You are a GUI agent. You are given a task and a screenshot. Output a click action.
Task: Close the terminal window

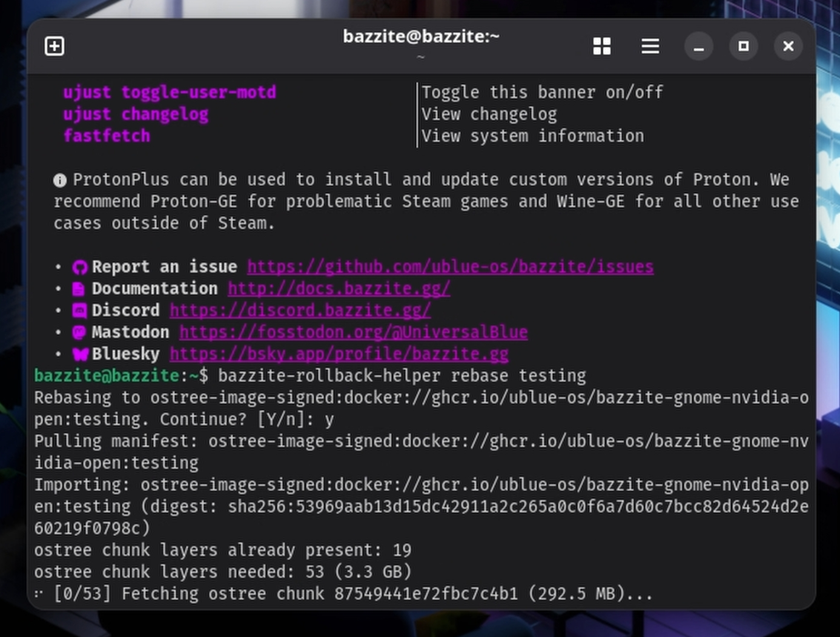pyautogui.click(x=789, y=46)
